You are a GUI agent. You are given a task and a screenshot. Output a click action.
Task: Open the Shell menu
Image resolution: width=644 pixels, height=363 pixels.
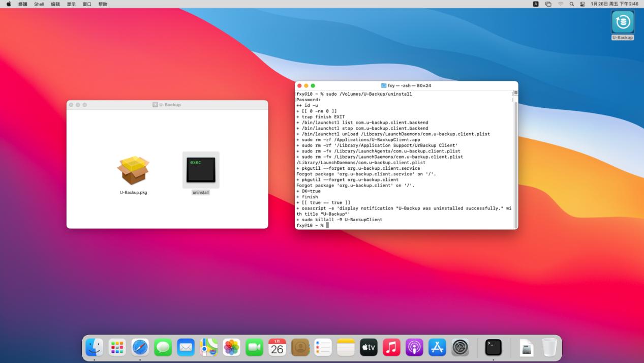(39, 4)
